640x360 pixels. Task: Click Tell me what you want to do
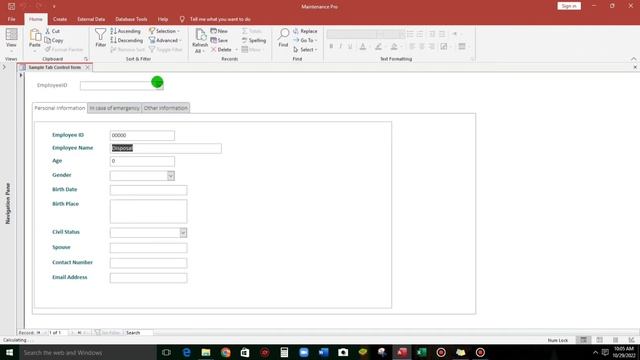(x=220, y=19)
